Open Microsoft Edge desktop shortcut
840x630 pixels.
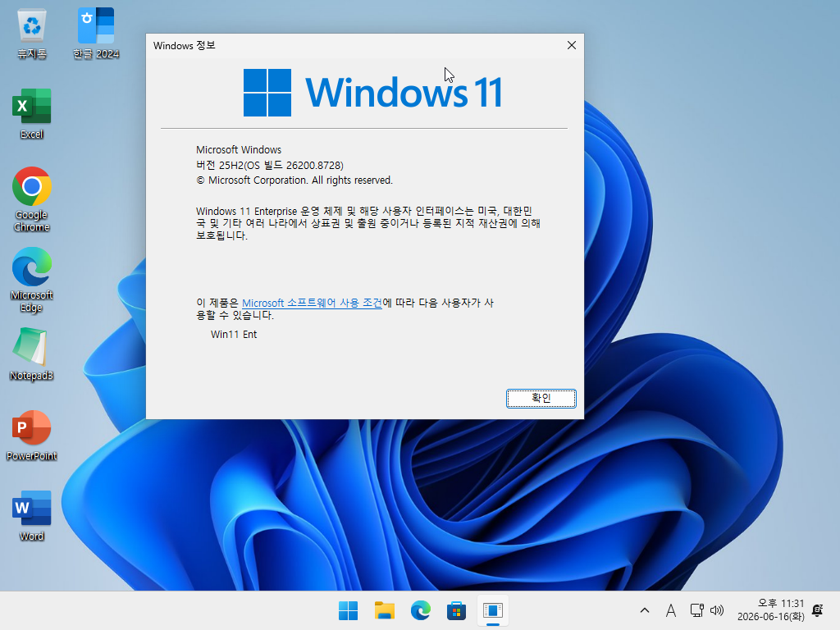coord(32,280)
